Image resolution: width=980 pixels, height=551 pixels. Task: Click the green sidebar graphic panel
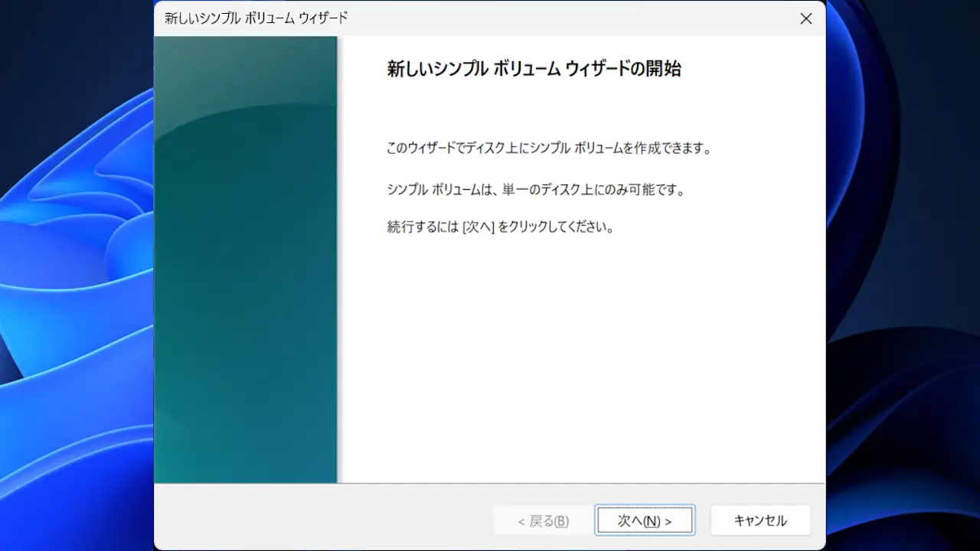245,268
